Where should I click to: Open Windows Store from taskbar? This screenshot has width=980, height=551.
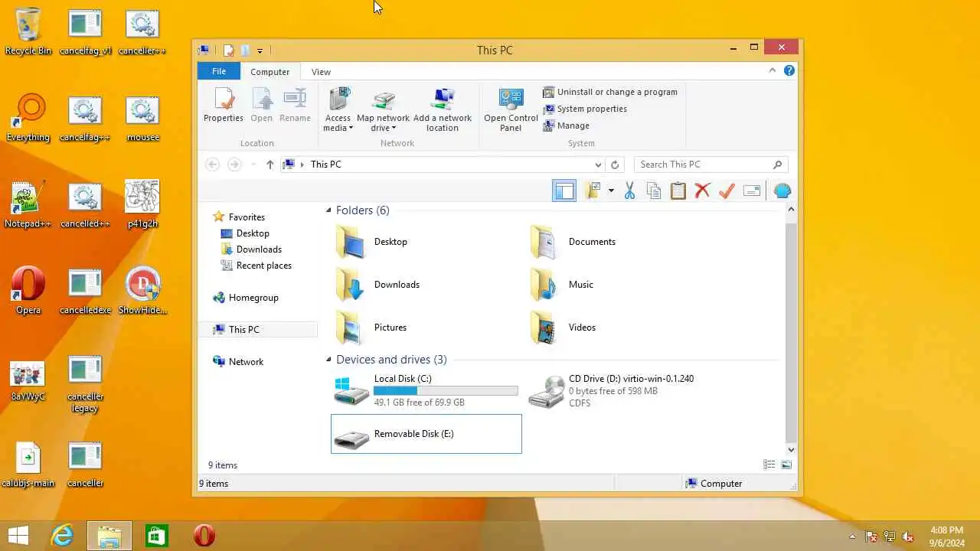[x=157, y=536]
